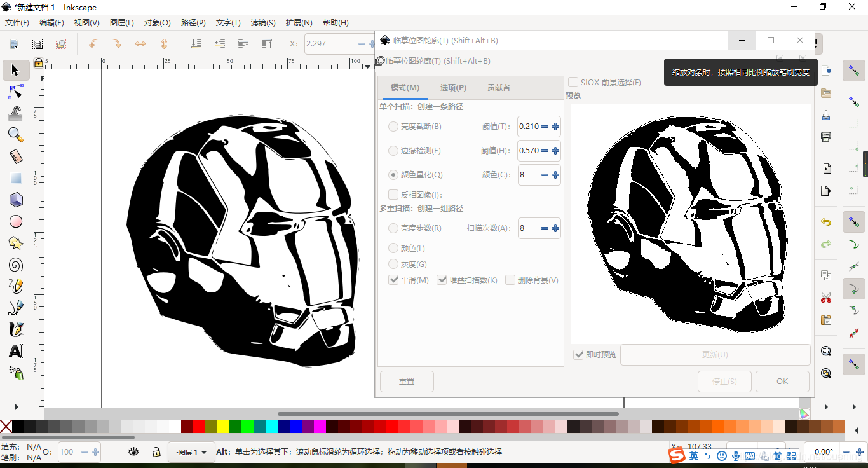868x468 pixels.
Task: Enable the 删除背景(V) checkbox
Action: click(510, 280)
